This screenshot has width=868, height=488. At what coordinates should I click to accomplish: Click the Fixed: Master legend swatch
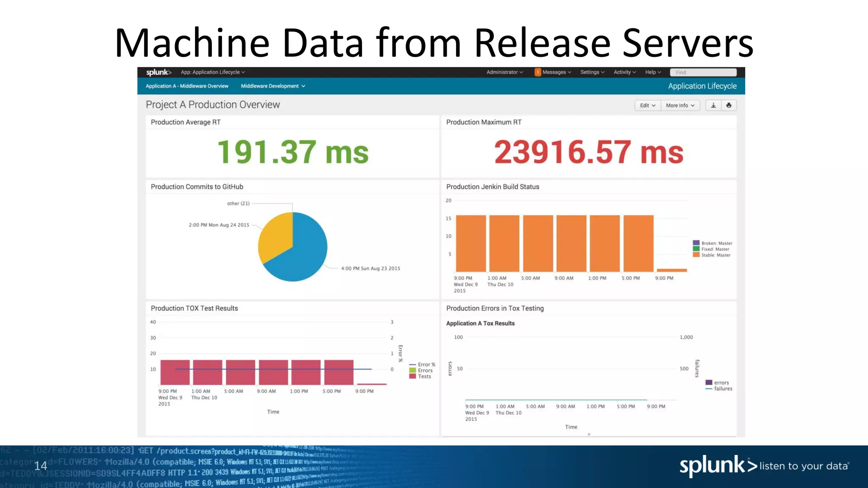(696, 249)
